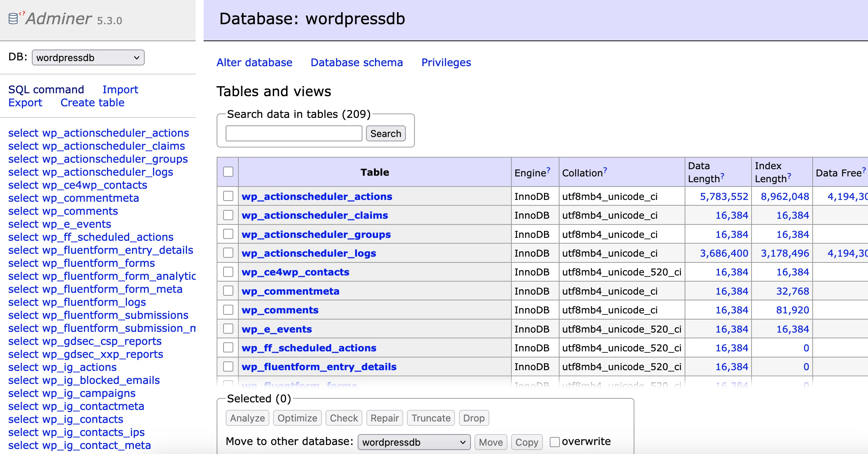868x454 pixels.
Task: Check the wp_comments row checkbox
Action: coord(228,310)
